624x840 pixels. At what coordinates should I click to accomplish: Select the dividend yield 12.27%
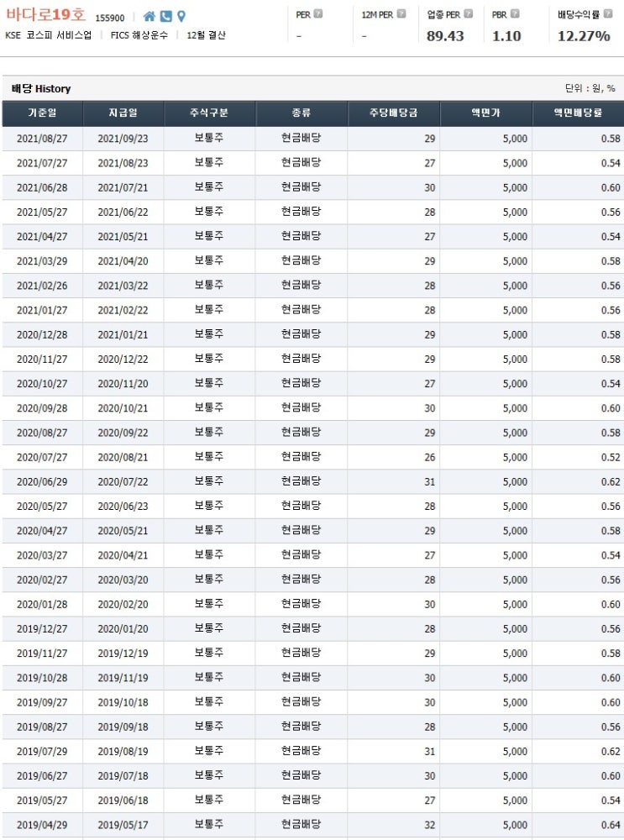584,36
